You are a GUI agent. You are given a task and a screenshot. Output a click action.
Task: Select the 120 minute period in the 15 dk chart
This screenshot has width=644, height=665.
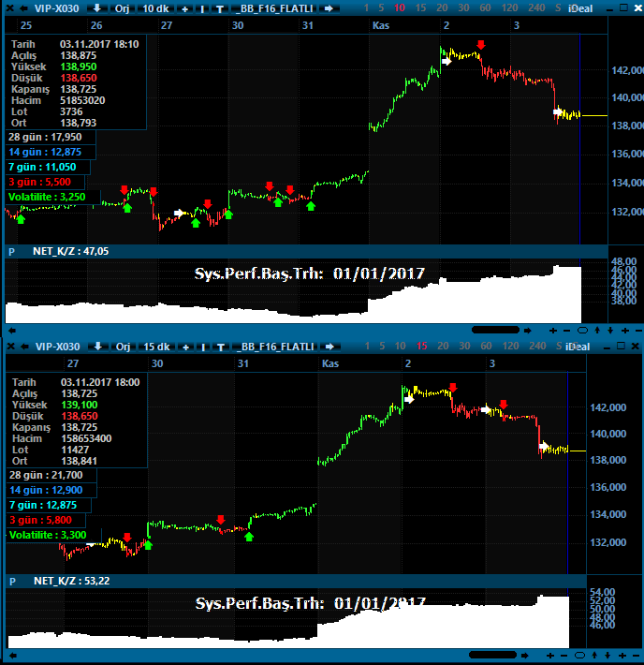point(510,346)
